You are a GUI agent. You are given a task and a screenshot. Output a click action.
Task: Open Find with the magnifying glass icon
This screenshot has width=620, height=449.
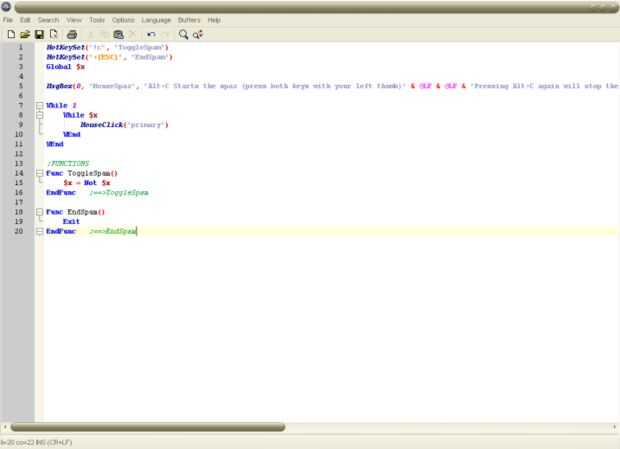tap(183, 34)
